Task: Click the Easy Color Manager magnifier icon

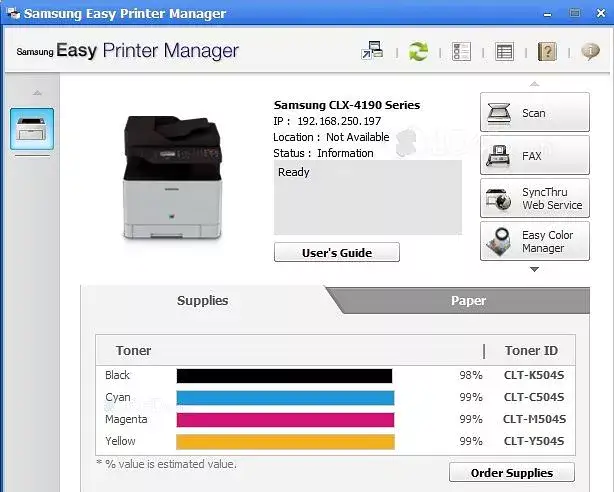Action: (x=498, y=241)
